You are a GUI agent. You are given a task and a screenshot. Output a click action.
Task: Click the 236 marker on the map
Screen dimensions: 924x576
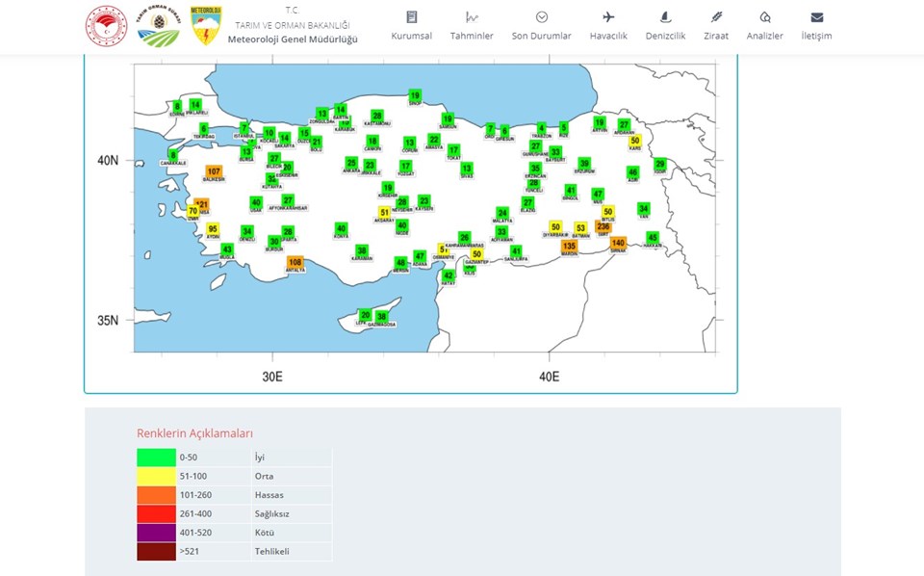point(603,226)
